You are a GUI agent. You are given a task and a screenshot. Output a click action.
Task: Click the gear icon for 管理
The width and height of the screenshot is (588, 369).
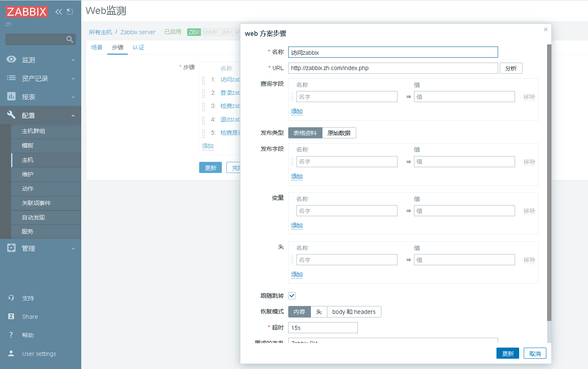pos(12,248)
